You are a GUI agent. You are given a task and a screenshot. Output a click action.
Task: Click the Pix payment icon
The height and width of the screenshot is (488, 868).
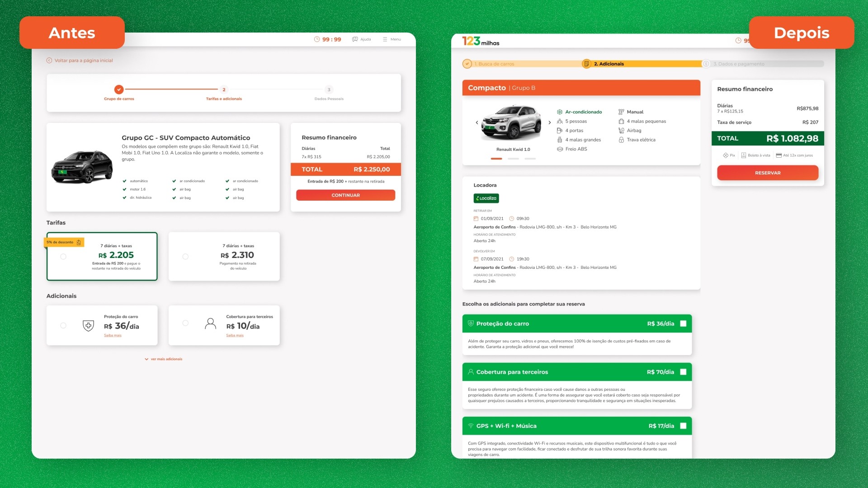(x=725, y=155)
